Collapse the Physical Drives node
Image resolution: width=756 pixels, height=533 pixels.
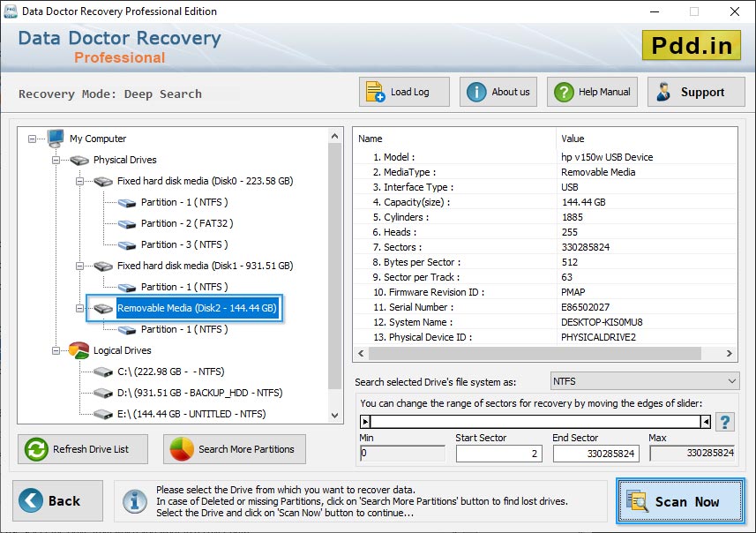(56, 160)
